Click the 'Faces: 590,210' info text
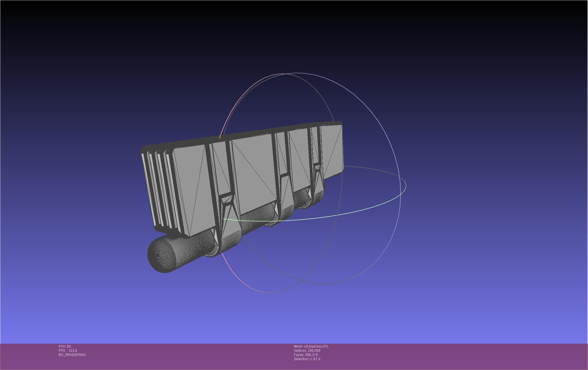The width and height of the screenshot is (588, 370). coord(306,355)
